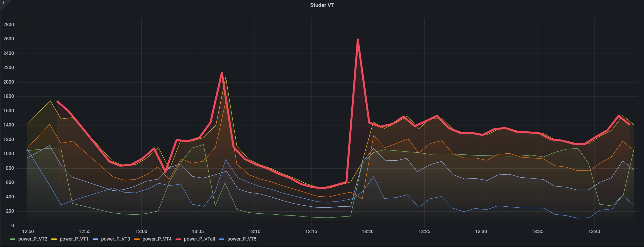Click the 13:05 time axis label
The image size is (644, 247).
pos(198,231)
